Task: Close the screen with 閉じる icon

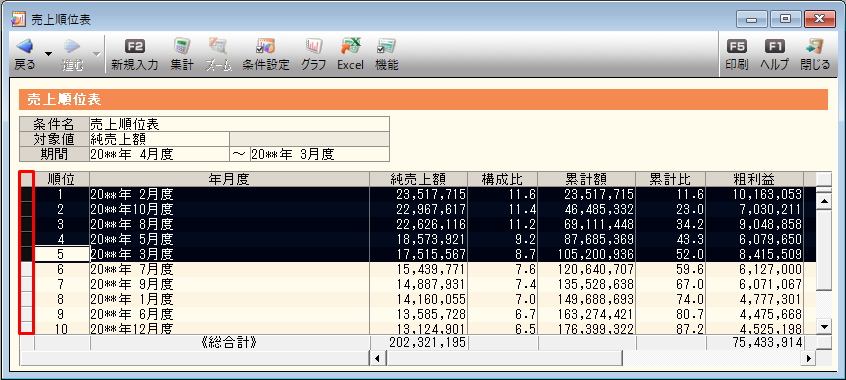Action: point(815,46)
